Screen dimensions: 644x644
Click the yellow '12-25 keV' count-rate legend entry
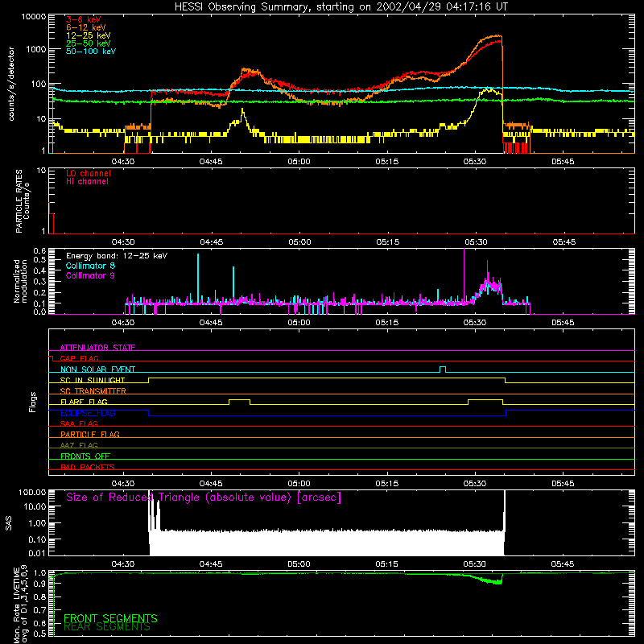88,35
